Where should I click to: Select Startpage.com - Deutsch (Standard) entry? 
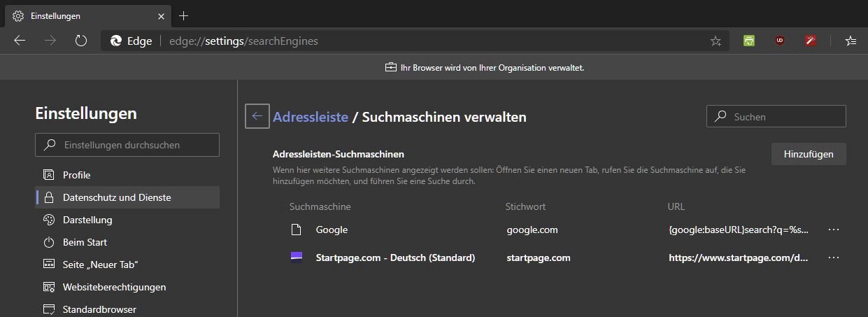click(395, 258)
